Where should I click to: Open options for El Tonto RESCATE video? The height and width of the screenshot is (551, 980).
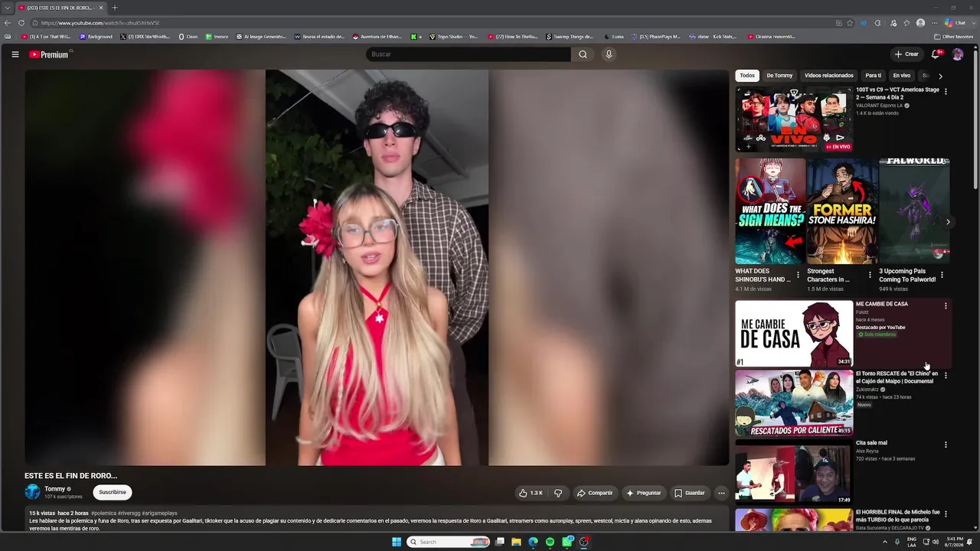coord(946,375)
